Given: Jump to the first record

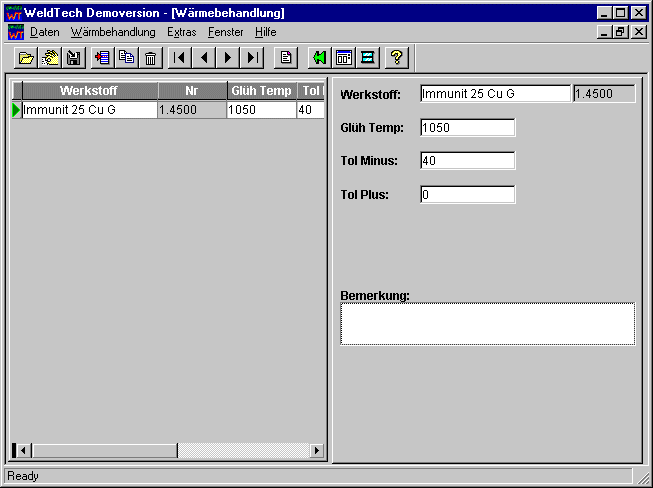Looking at the screenshot, I should (x=180, y=58).
